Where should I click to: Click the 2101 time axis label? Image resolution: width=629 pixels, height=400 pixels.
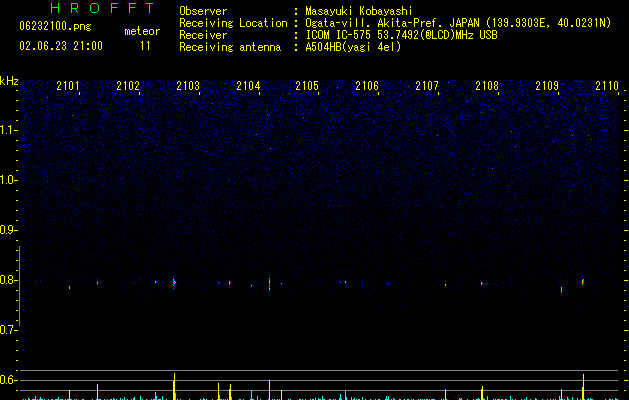(x=68, y=85)
